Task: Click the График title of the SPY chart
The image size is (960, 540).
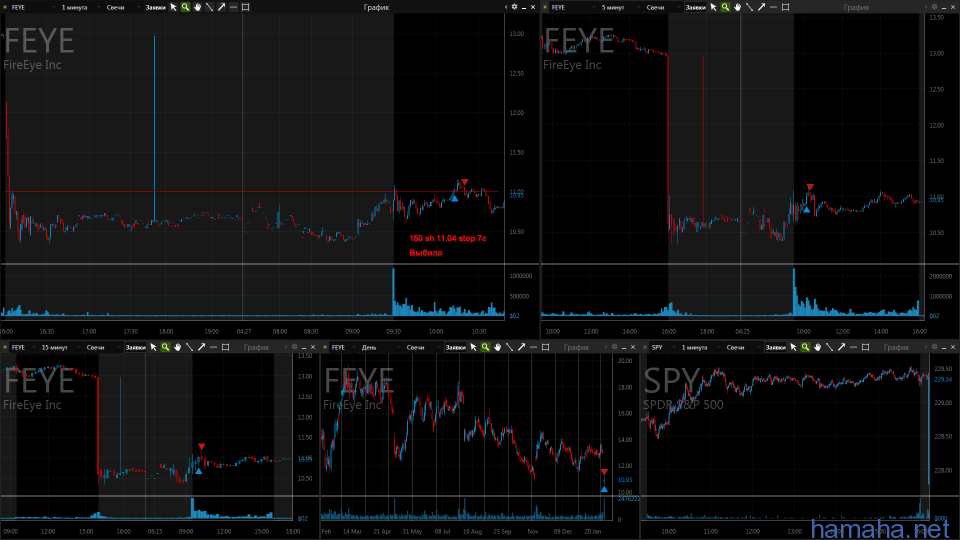Action: (896, 347)
